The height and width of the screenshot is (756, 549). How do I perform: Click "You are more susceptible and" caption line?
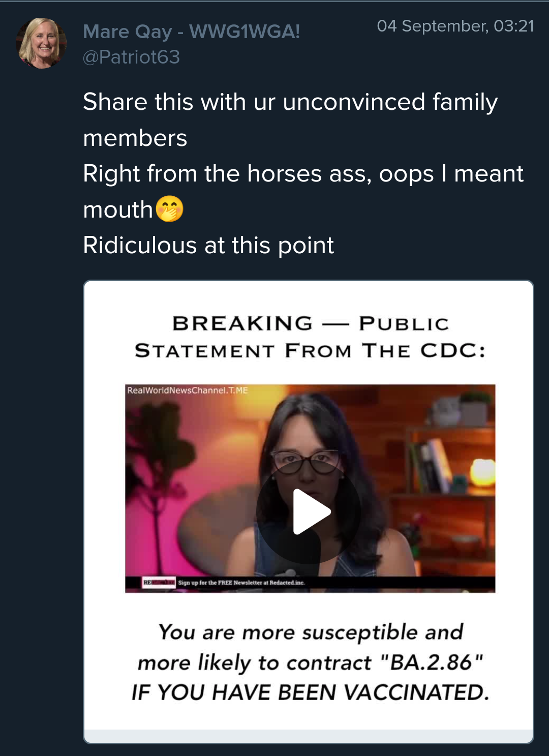[311, 632]
